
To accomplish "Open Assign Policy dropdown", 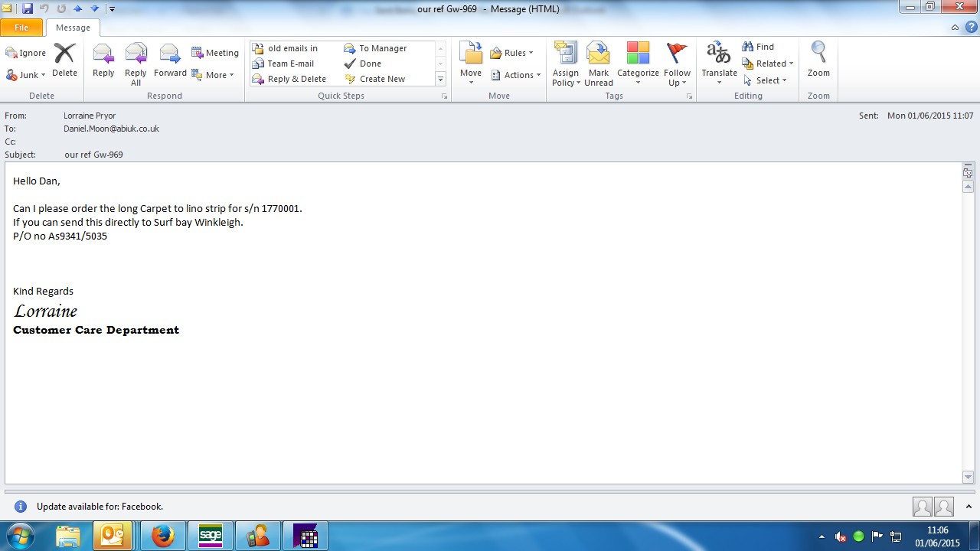I will click(566, 64).
